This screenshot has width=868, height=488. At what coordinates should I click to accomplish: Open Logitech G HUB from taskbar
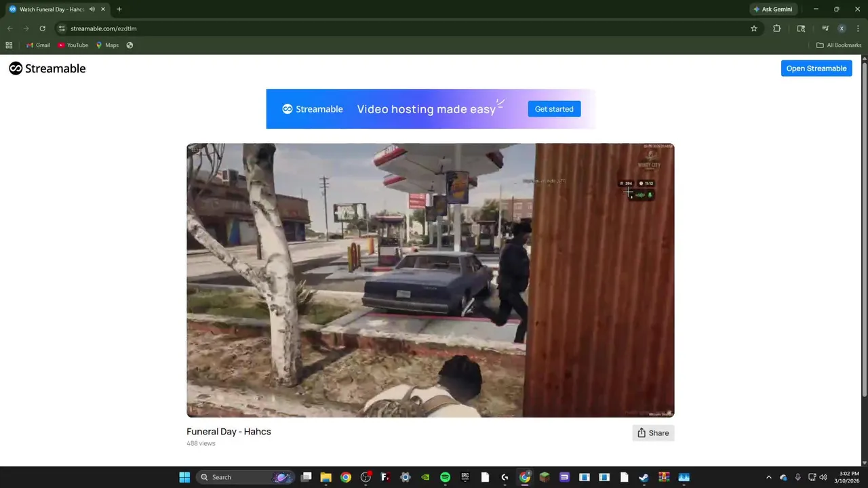(505, 477)
